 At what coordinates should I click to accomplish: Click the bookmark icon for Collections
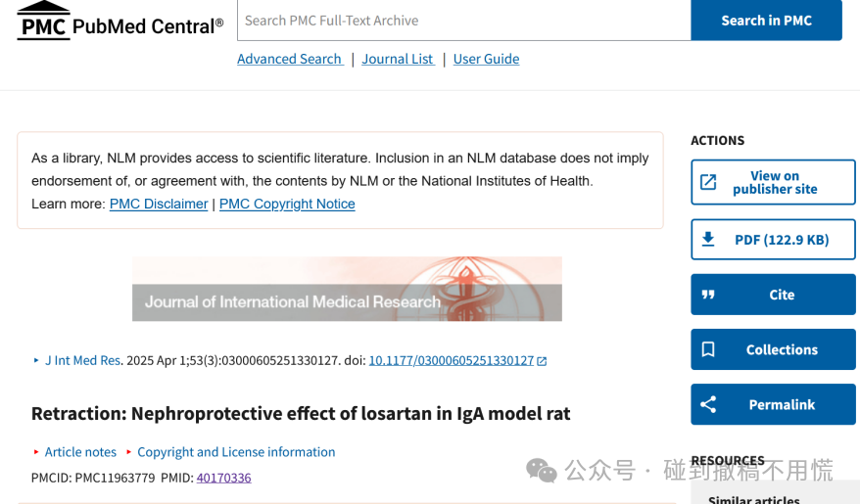pyautogui.click(x=708, y=349)
